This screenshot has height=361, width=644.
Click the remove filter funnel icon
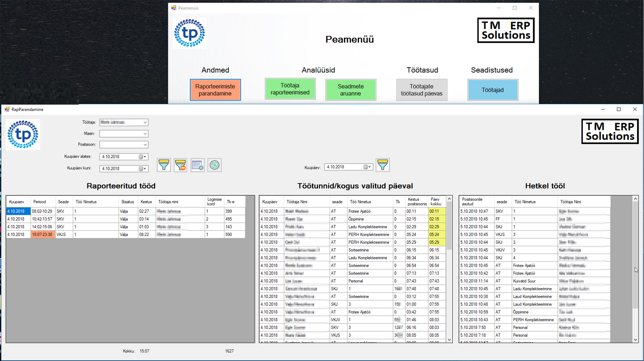[x=181, y=165]
